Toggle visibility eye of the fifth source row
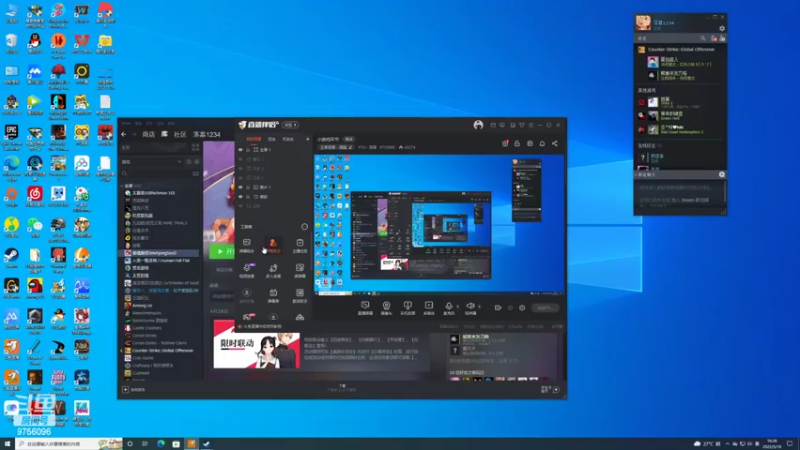This screenshot has width=800, height=450. [x=241, y=187]
